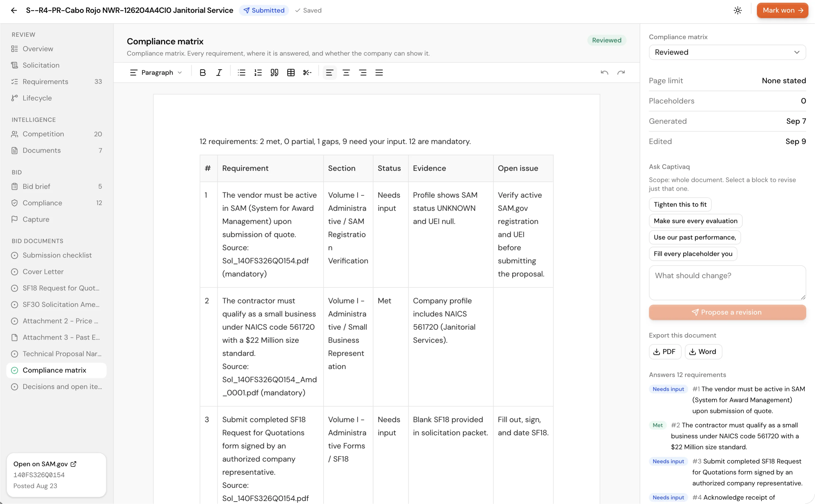
Task: Open the Cover Letter document
Action: [x=56, y=272]
